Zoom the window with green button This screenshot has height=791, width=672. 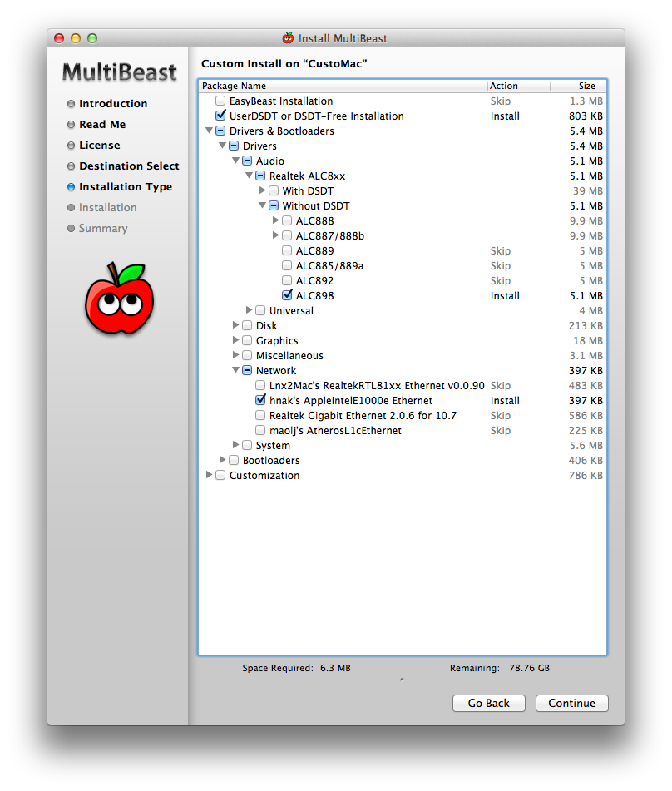point(92,38)
